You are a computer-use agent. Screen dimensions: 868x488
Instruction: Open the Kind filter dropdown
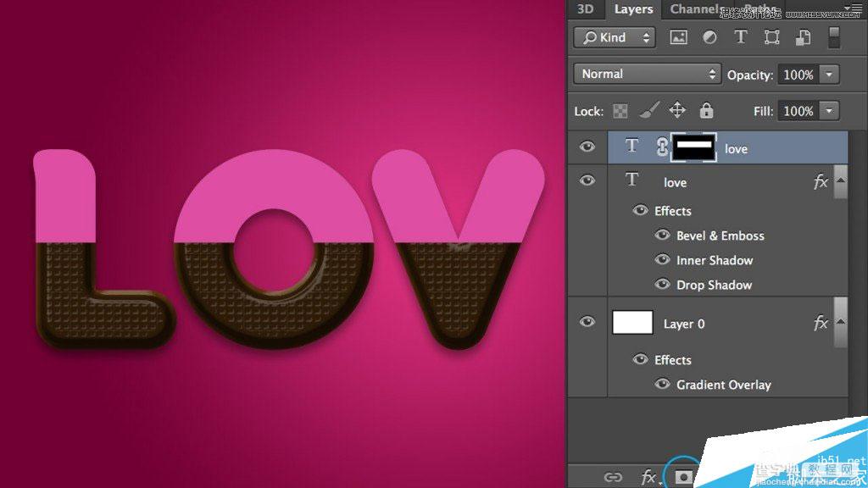point(615,37)
